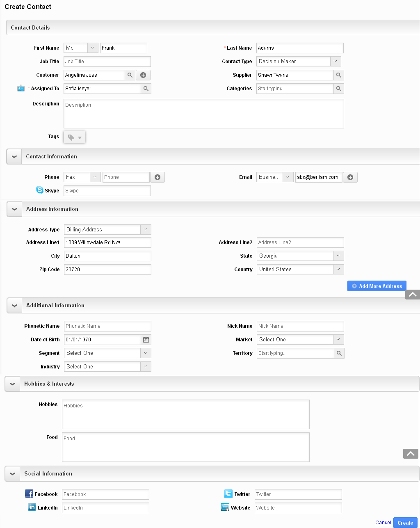Open the Address Type dropdown
Screen dimensions: 420x528
(x=146, y=230)
